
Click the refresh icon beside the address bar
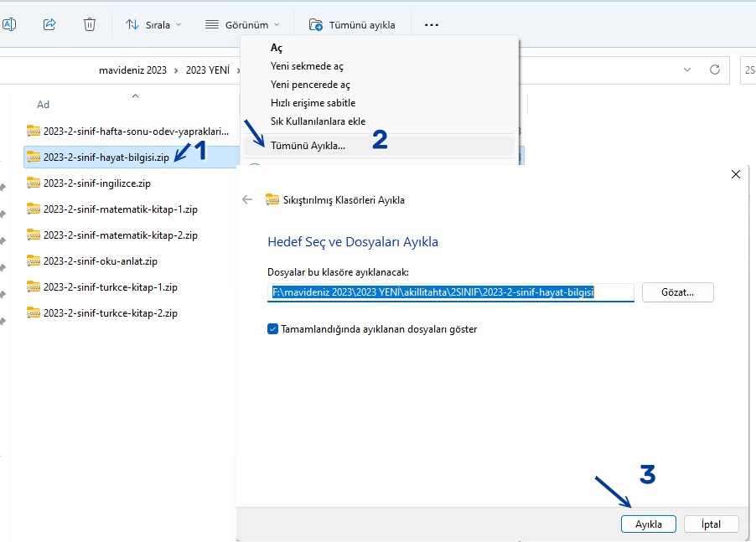[x=715, y=70]
